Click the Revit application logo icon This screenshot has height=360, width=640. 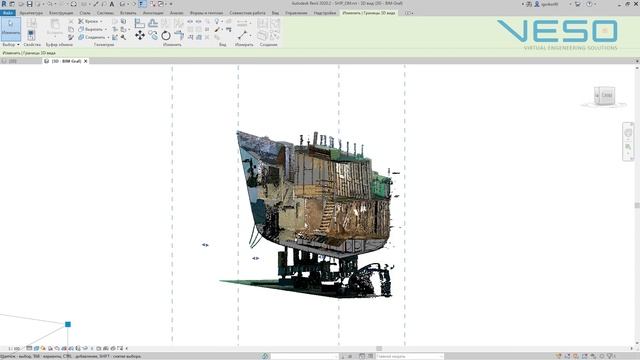(x=4, y=4)
